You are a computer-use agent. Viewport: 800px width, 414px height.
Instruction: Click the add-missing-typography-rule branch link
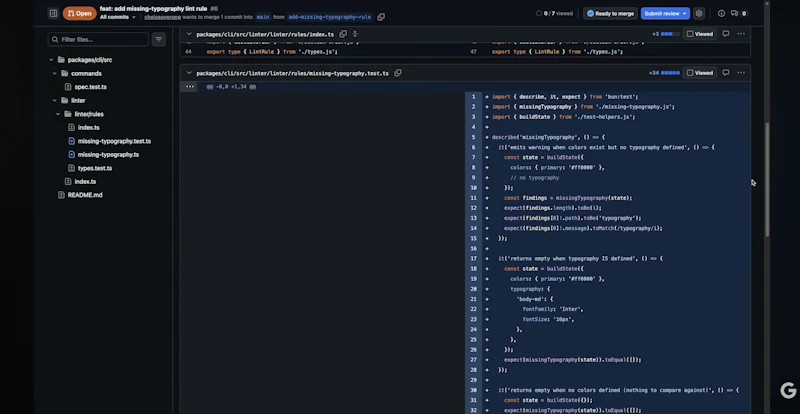coord(330,17)
